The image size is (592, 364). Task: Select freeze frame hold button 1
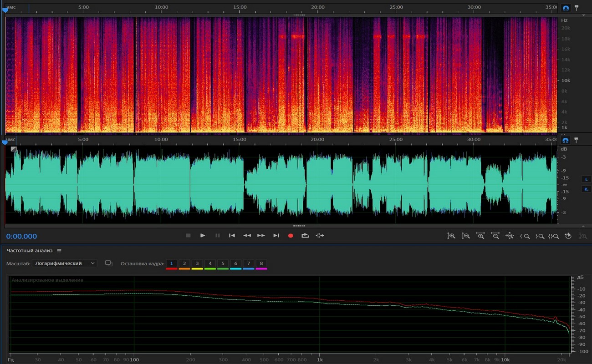coord(171,263)
